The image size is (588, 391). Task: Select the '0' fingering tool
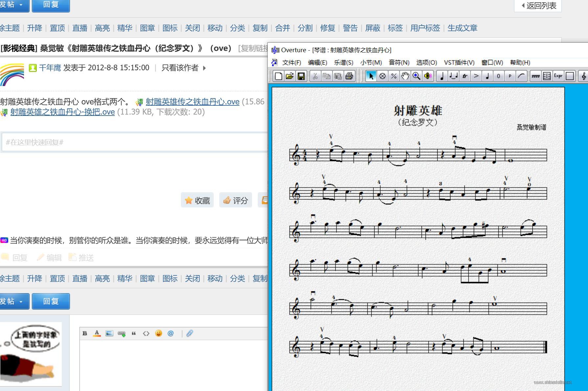pyautogui.click(x=499, y=76)
